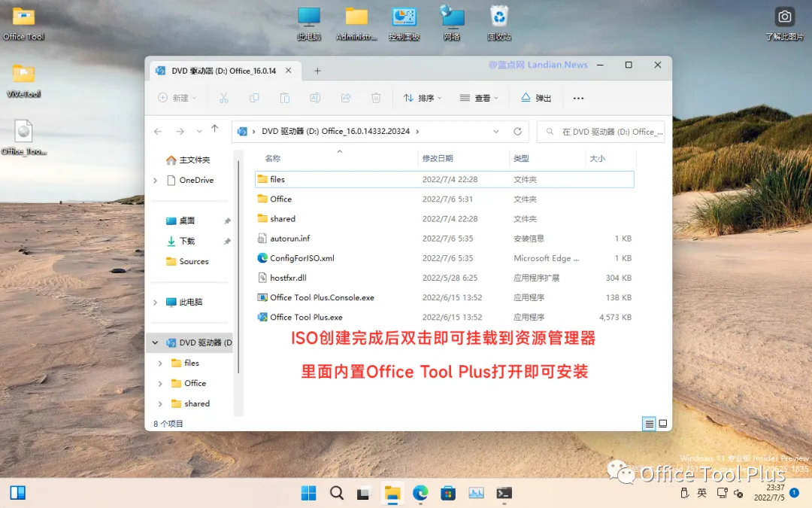The width and height of the screenshot is (812, 508).
Task: Sort by the 修改日期 column header
Action: tap(438, 159)
